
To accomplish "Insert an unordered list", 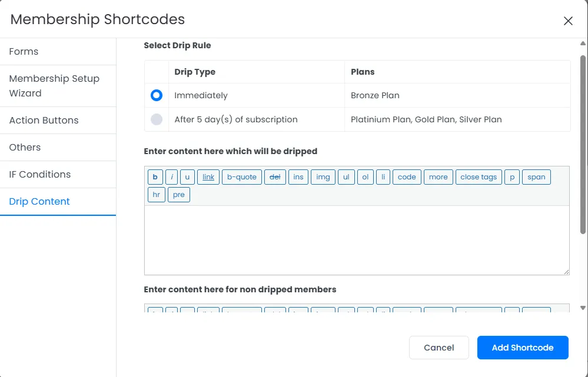I will coord(346,176).
